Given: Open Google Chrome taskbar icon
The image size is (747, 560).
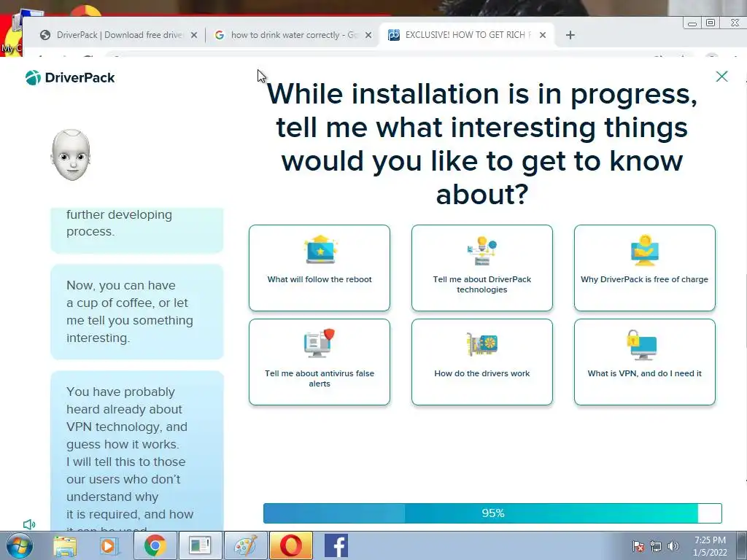Looking at the screenshot, I should 155,545.
